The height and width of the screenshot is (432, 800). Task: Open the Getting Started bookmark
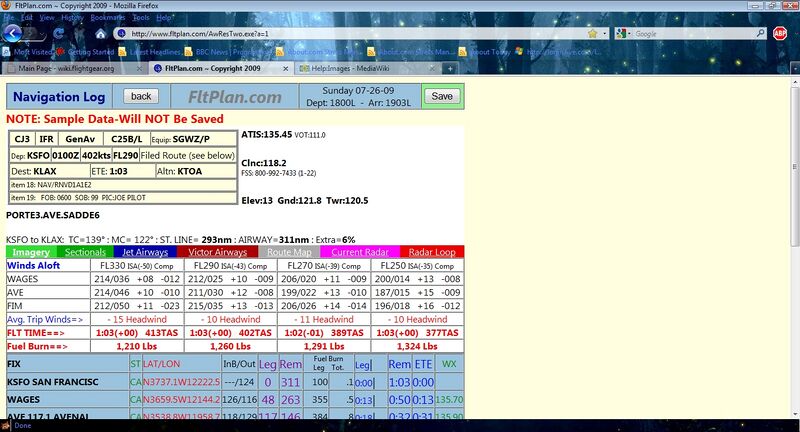[x=85, y=52]
